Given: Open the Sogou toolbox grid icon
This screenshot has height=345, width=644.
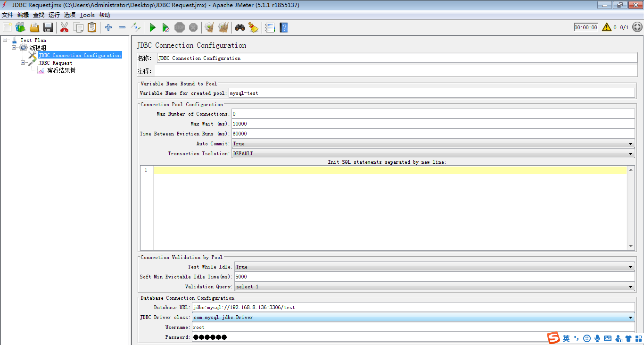Looking at the screenshot, I should [x=639, y=338].
